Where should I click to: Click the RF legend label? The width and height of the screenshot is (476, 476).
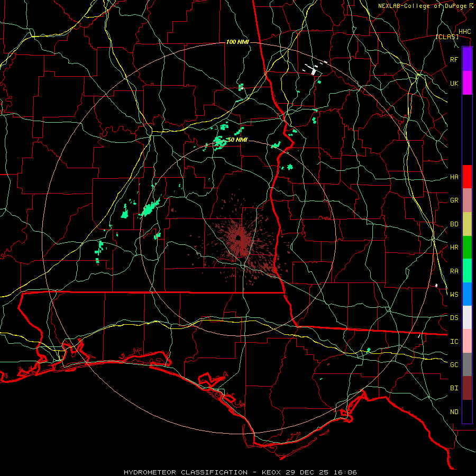coord(454,59)
